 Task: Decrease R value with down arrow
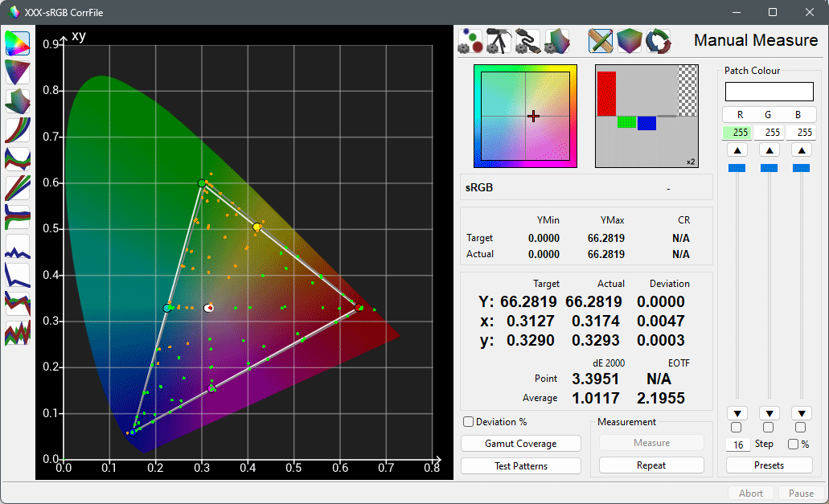(x=737, y=413)
